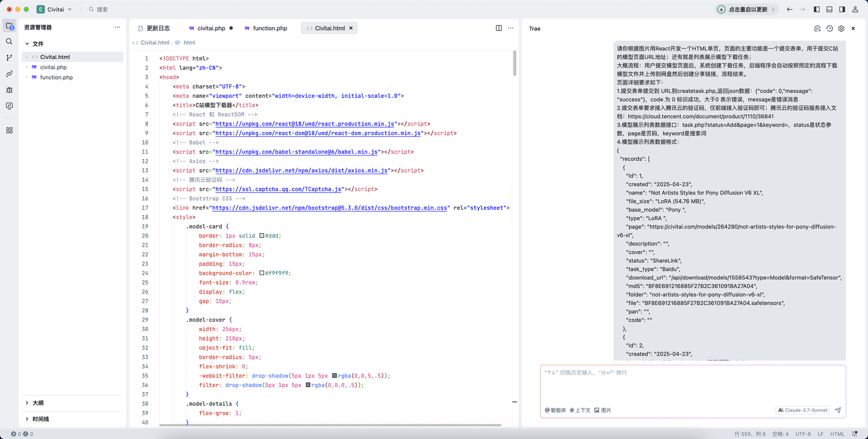
Task: Change LF line ending in status bar
Action: pyautogui.click(x=820, y=434)
